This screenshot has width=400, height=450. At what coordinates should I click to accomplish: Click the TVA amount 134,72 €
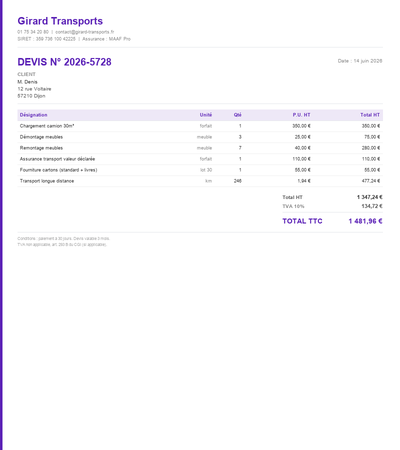(x=372, y=206)
